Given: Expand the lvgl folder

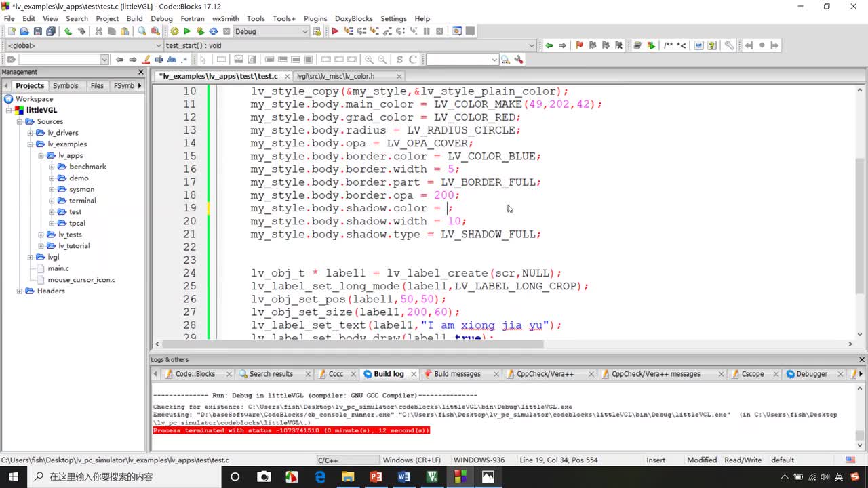Looking at the screenshot, I should 31,258.
